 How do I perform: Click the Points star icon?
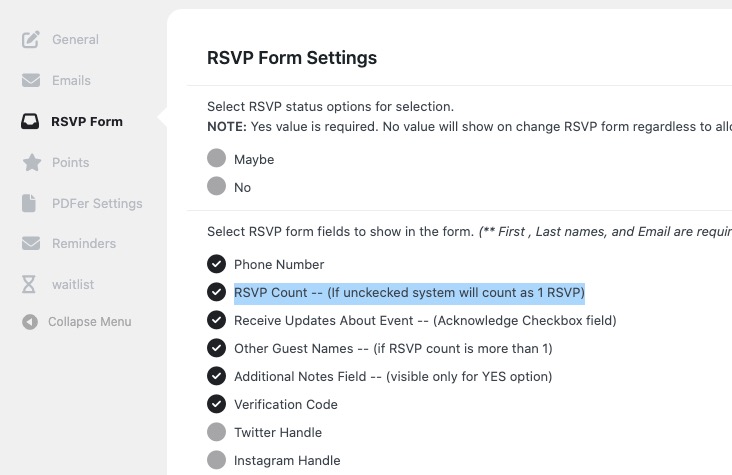[32, 163]
